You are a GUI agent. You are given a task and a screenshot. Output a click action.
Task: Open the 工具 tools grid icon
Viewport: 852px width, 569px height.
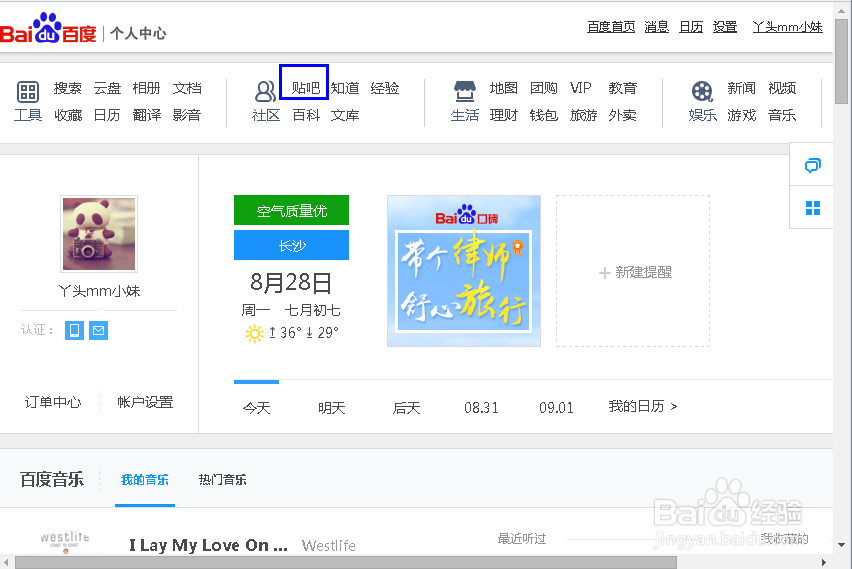28,92
